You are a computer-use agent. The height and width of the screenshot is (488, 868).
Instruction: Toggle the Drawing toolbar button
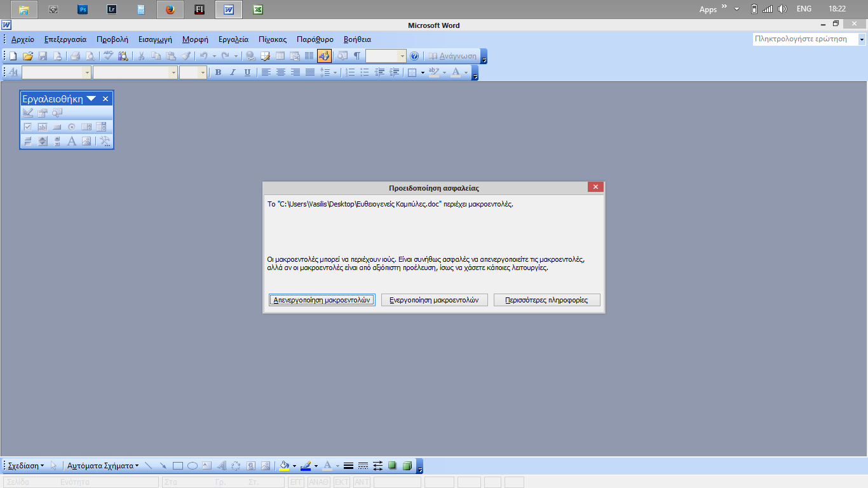click(324, 56)
